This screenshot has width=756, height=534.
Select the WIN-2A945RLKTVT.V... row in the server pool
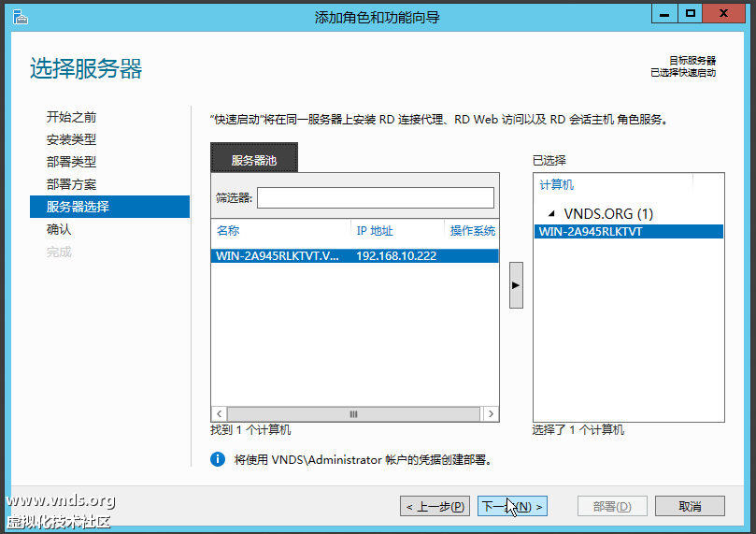(x=354, y=255)
